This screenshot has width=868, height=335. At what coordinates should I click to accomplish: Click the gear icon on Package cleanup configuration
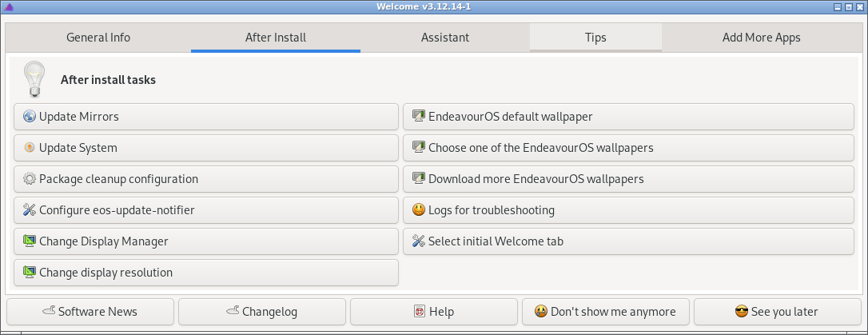30,179
